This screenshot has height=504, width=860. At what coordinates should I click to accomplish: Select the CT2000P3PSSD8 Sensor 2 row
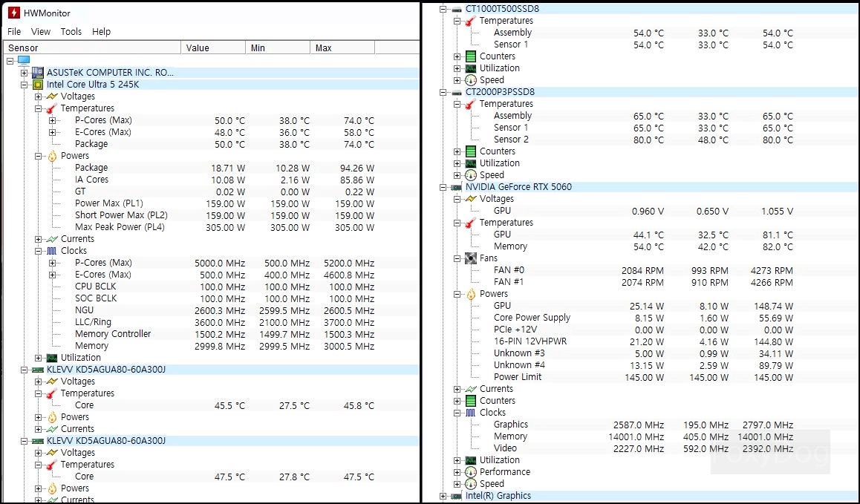point(643,140)
